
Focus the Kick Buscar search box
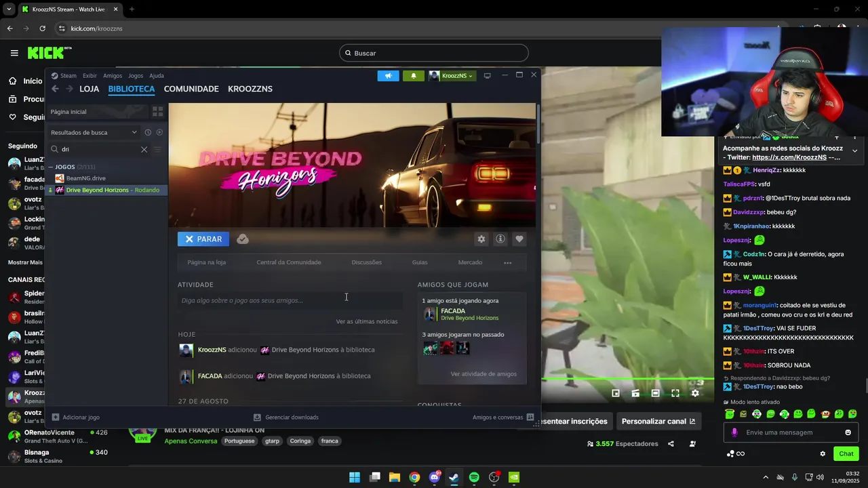click(x=434, y=53)
